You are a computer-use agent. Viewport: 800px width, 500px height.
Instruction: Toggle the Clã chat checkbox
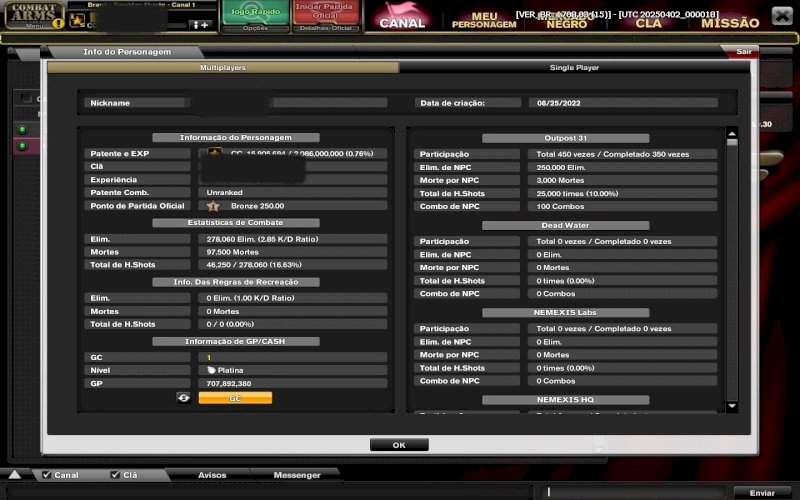(x=115, y=475)
